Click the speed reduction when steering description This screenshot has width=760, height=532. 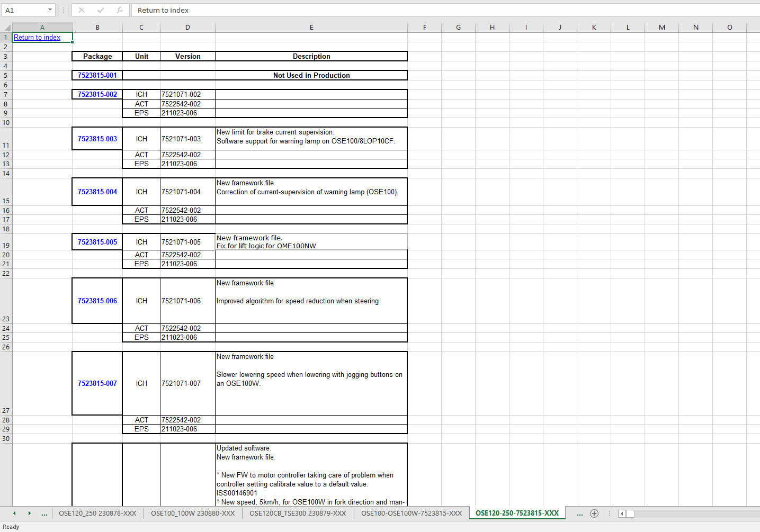pyautogui.click(x=311, y=301)
